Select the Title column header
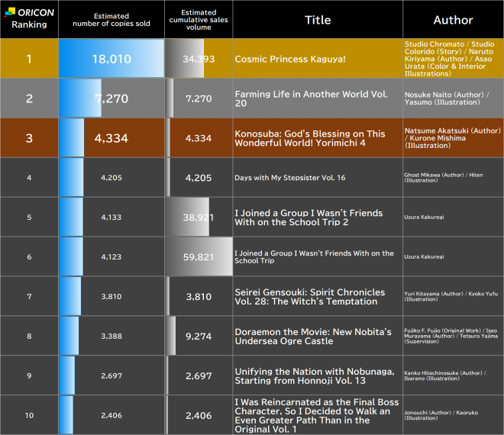The height and width of the screenshot is (435, 504). point(318,20)
